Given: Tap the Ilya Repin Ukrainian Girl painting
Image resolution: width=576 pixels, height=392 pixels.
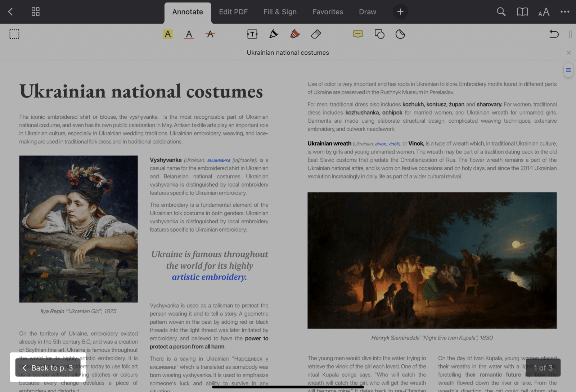Looking at the screenshot, I should tap(78, 229).
